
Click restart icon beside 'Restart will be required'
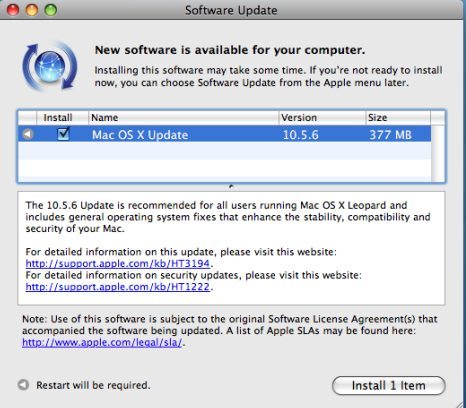coord(23,385)
